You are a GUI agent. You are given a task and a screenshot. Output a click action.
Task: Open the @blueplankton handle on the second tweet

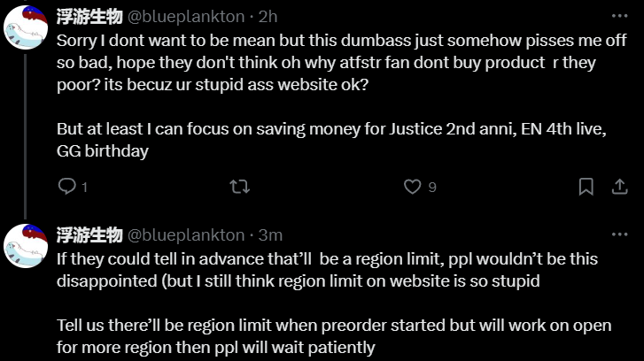coord(186,235)
